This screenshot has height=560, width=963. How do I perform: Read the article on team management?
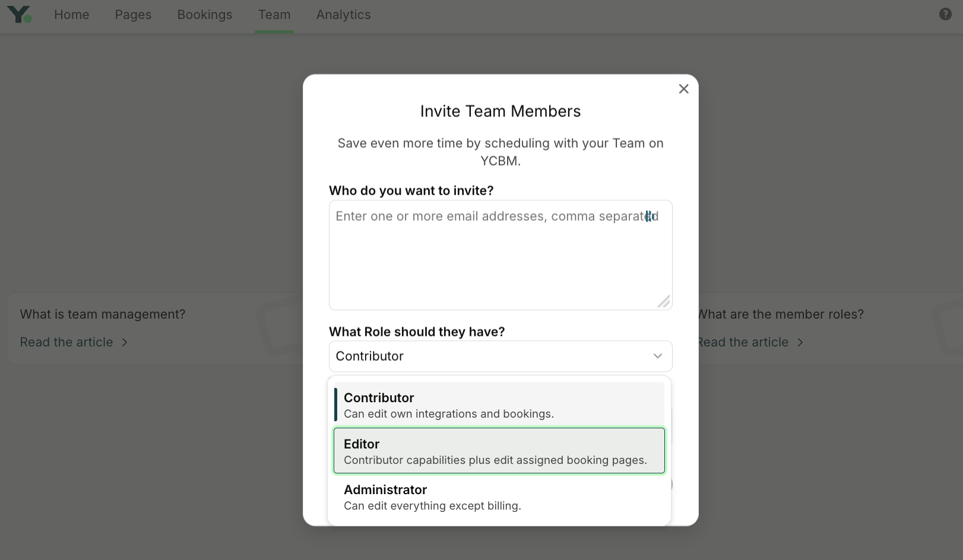(66, 342)
